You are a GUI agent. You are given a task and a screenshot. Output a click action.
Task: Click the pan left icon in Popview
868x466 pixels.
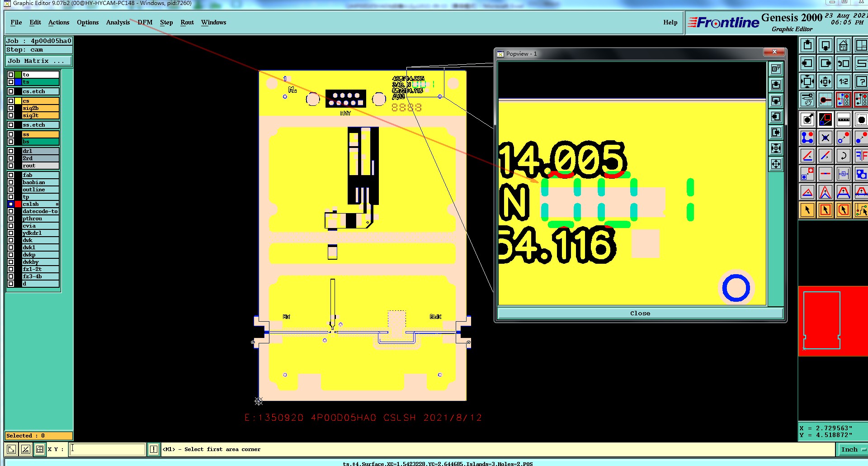point(776,117)
